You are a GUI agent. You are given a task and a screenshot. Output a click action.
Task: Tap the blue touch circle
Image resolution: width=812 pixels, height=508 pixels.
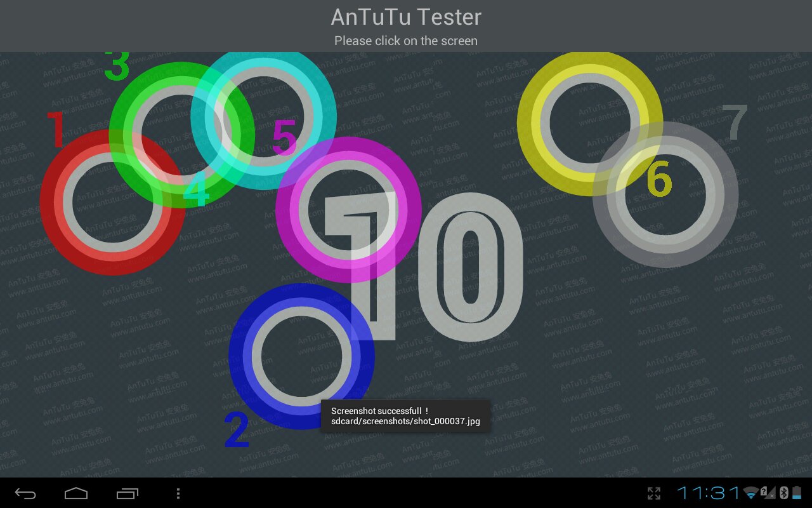coord(302,356)
